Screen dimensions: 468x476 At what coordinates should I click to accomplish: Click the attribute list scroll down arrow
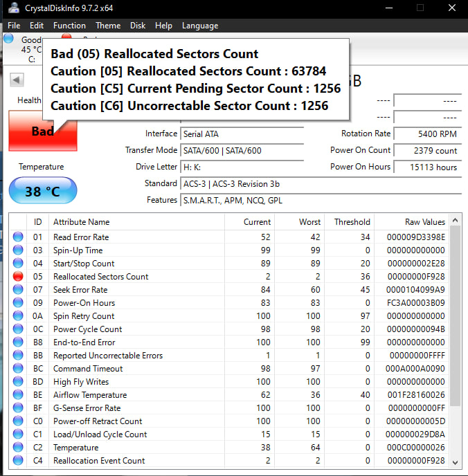455,463
